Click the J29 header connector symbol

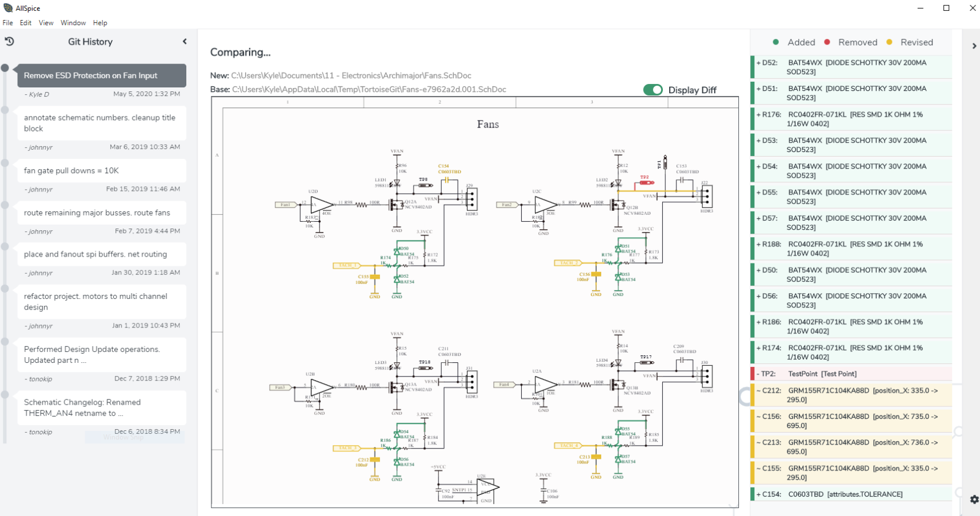pyautogui.click(x=471, y=200)
